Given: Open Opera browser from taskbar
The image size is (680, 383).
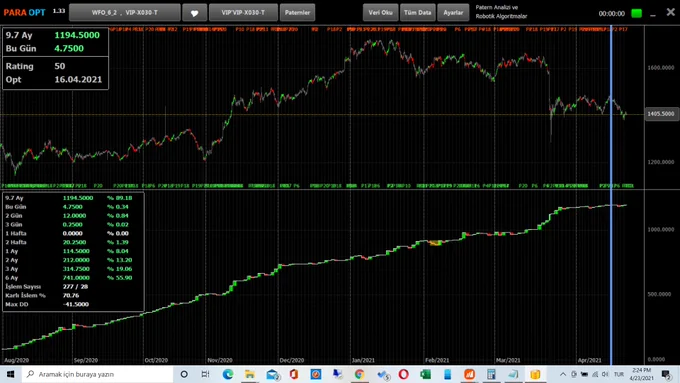Looking at the screenshot, I should (x=403, y=374).
